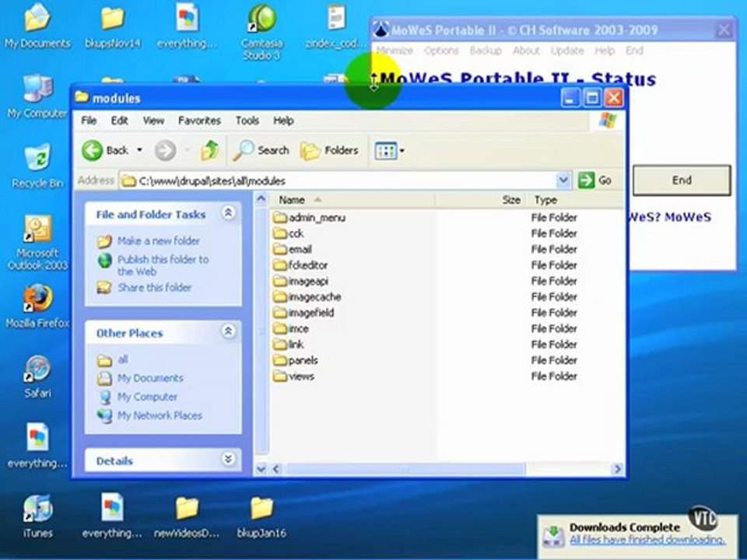The width and height of the screenshot is (747, 560).
Task: Click 'All files have finished downloading' link
Action: point(647,540)
